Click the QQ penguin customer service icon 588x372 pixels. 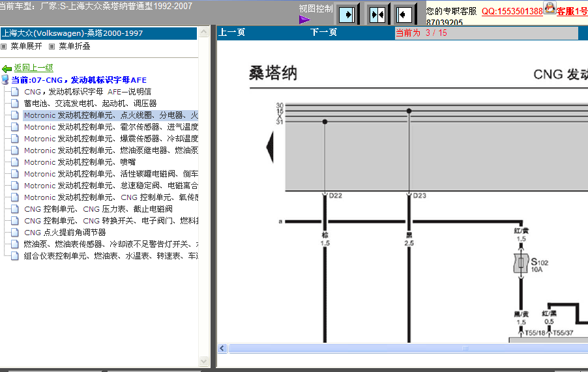tap(550, 8)
